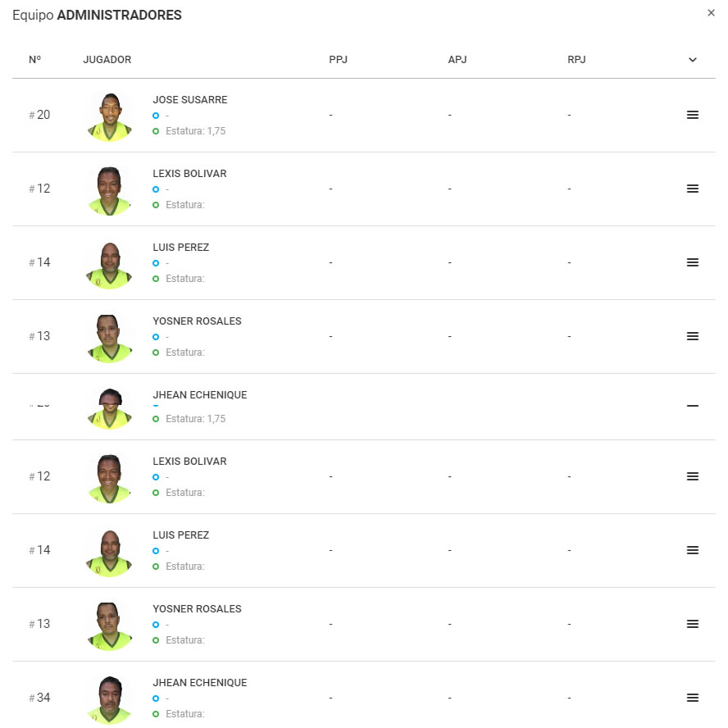Open the row menu for second Lexis Bolivar

pos(692,476)
